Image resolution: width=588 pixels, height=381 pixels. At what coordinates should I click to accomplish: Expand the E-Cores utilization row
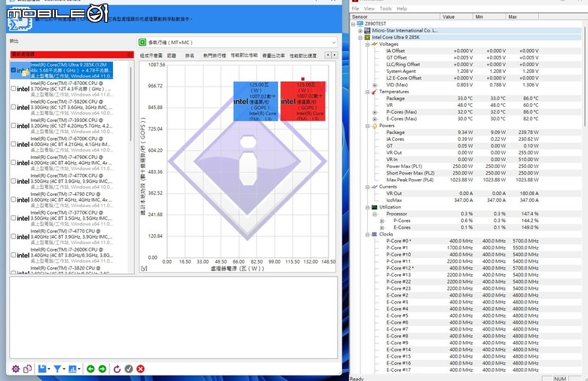[x=381, y=227]
